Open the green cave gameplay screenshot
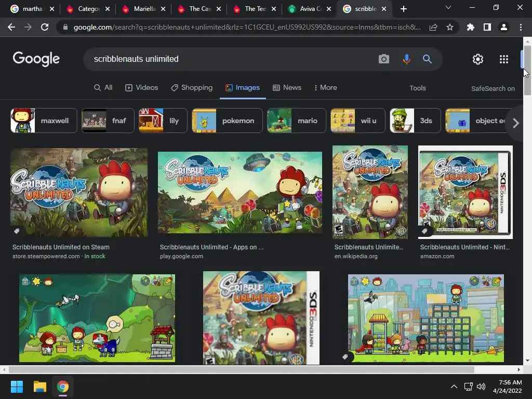532x399 pixels. pos(97,318)
